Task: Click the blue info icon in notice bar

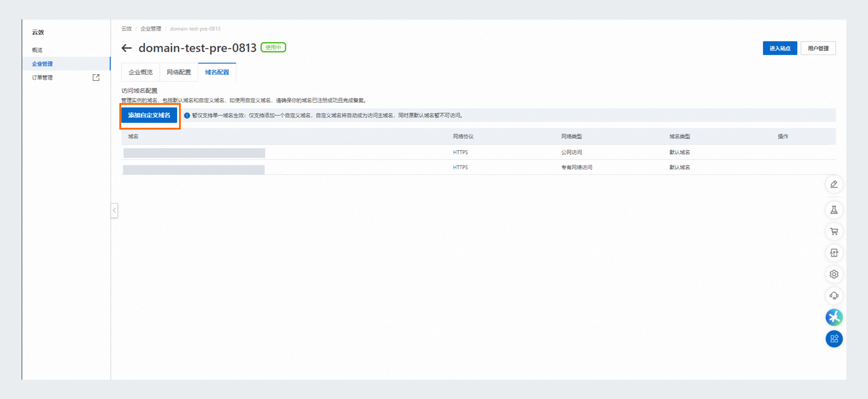Action: (x=187, y=116)
